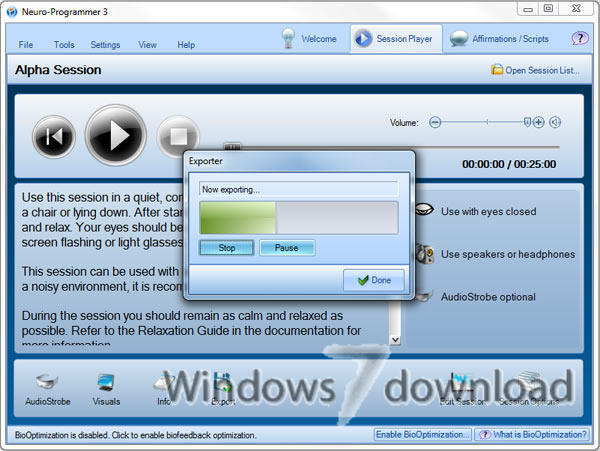Stop the export in Exporter dialog
The image size is (600, 451).
click(227, 248)
